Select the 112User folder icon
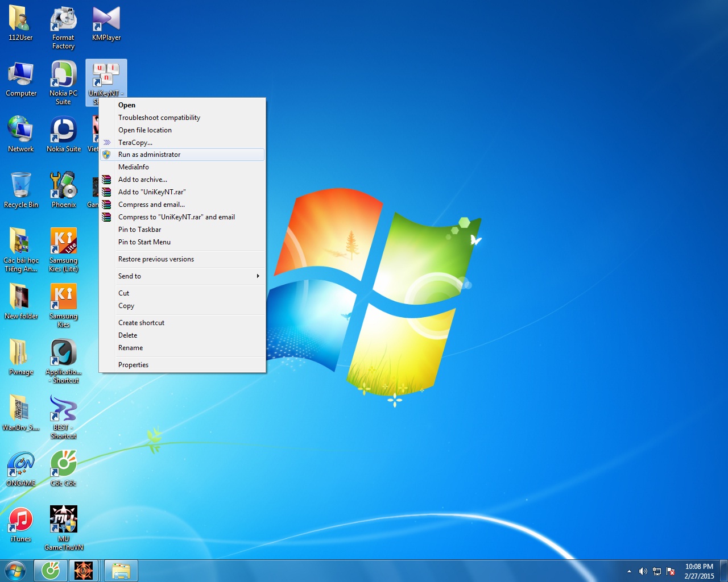The height and width of the screenshot is (582, 728). point(20,23)
